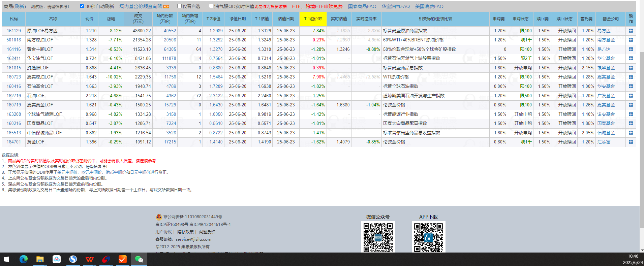Click plus icon for 原油LOF易方达 row
The height and width of the screenshot is (266, 644).
tap(631, 31)
